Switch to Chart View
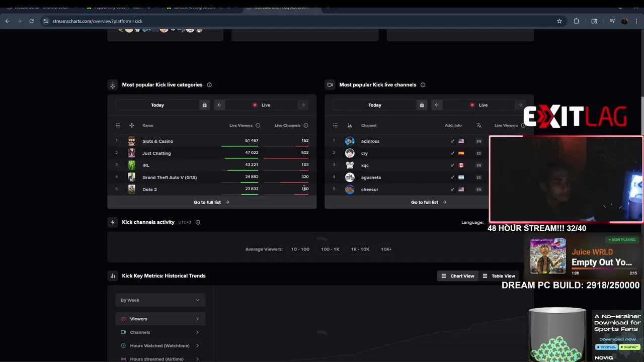 tap(458, 276)
